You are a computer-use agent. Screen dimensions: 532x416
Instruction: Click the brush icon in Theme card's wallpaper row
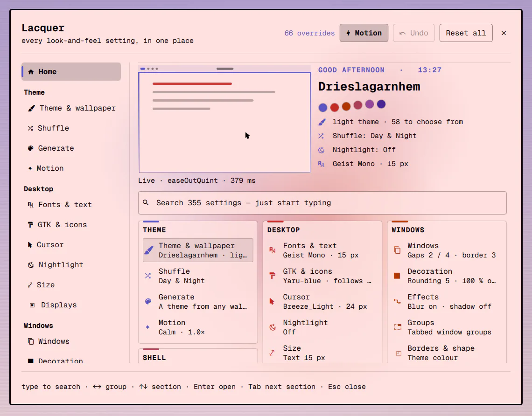tap(148, 250)
